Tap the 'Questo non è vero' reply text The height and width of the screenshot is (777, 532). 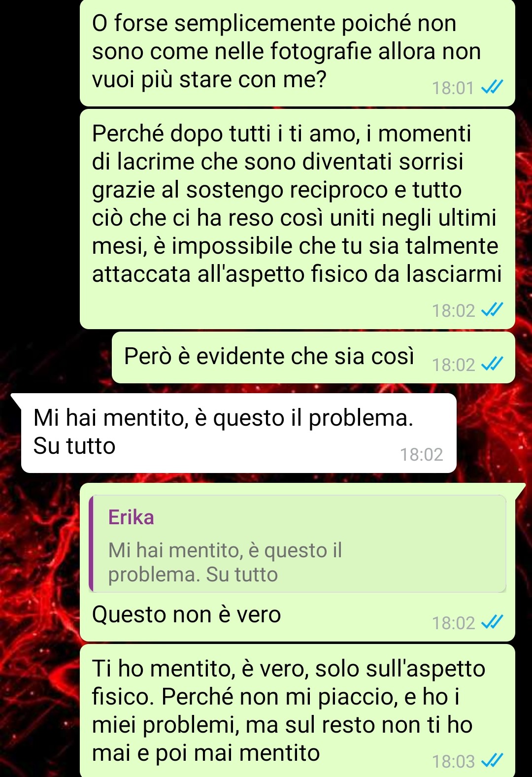click(x=186, y=614)
